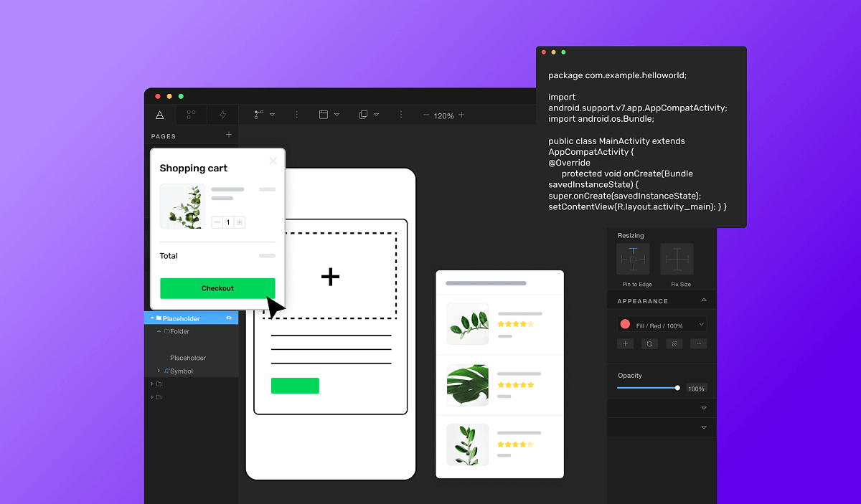
Task: Add a style with the Appearance plus button
Action: click(625, 344)
